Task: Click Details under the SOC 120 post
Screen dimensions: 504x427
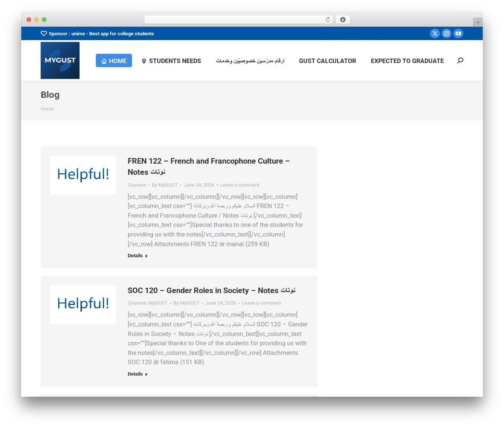Action: pyautogui.click(x=137, y=374)
